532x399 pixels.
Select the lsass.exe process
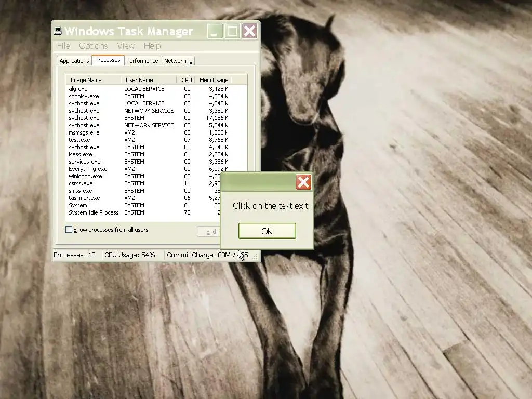coord(149,154)
